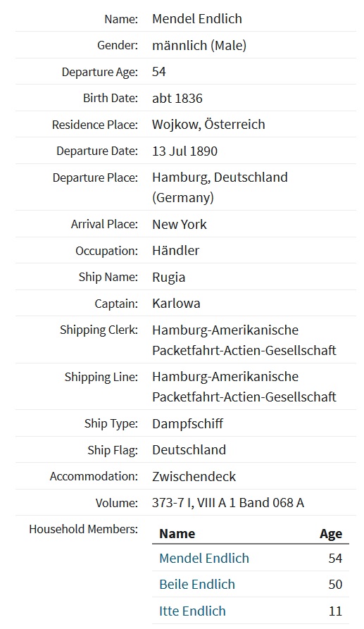Open the Beile Endlich household member link
The image size is (364, 629).
coord(197,584)
